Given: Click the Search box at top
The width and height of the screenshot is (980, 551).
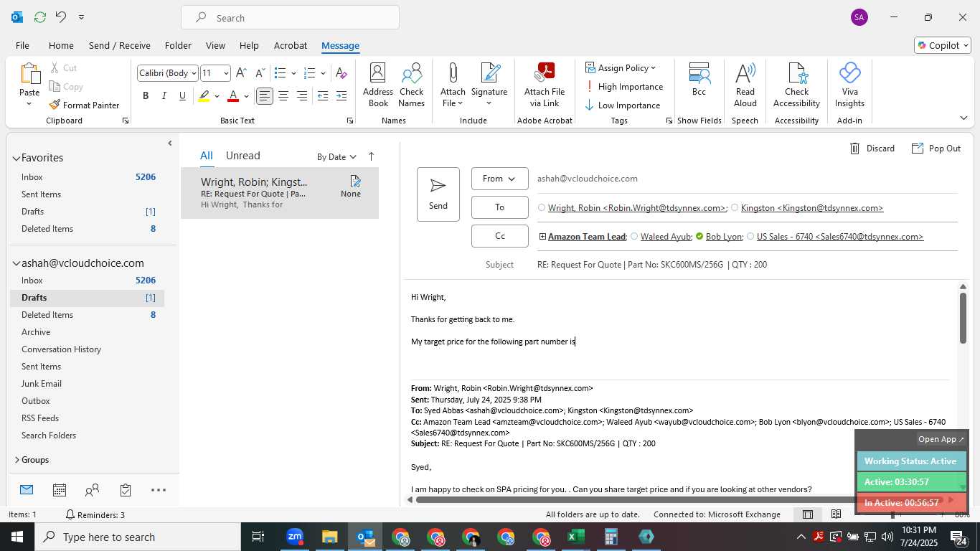Looking at the screenshot, I should click(290, 18).
